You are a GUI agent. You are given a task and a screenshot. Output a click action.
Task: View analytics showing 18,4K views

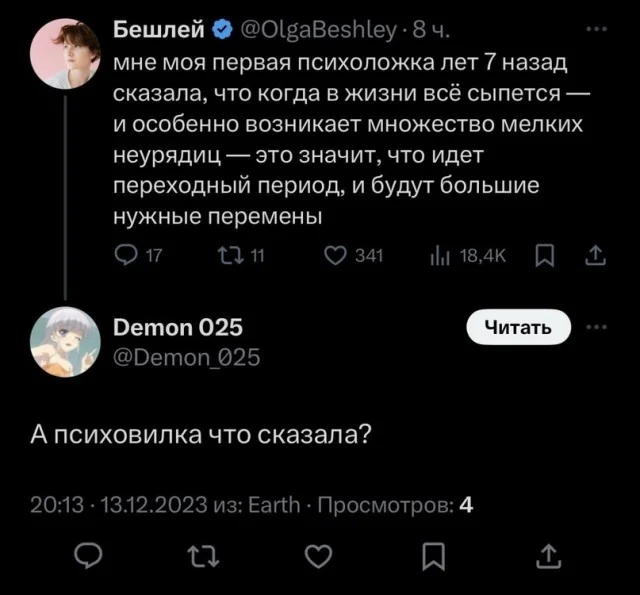point(437,255)
